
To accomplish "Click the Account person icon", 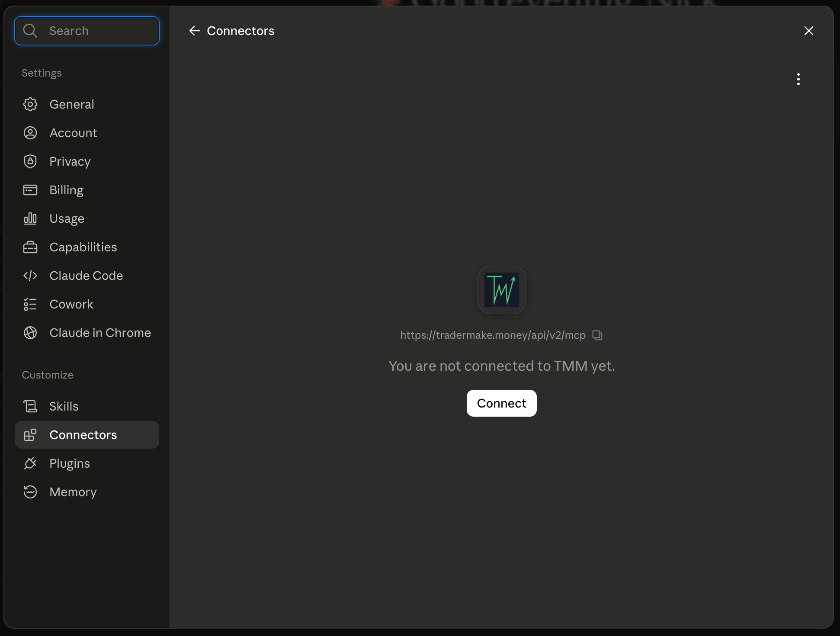I will (x=30, y=133).
